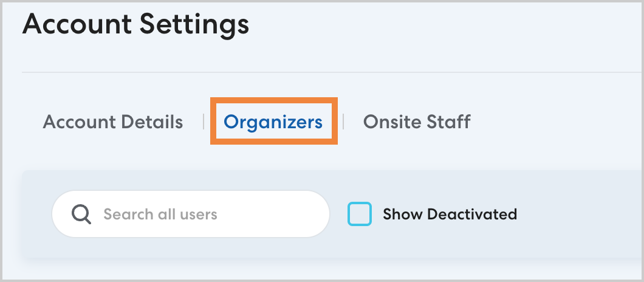
Task: Enable showing deactivated users
Action: pos(359,214)
